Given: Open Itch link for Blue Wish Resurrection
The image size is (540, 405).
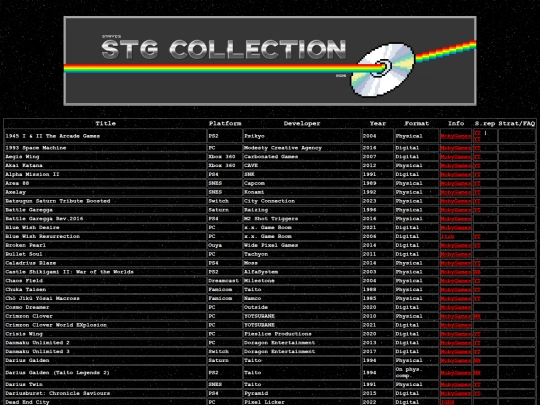Looking at the screenshot, I should tap(447, 237).
